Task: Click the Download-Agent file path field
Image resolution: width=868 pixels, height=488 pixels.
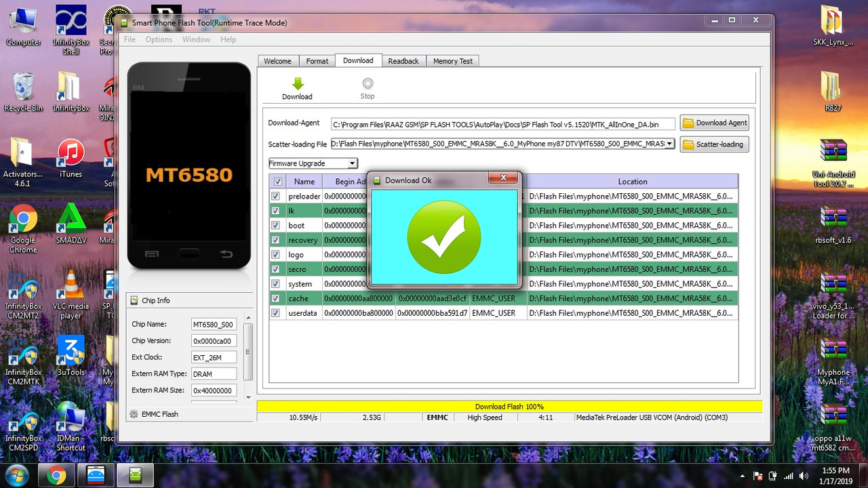Action: pos(503,124)
